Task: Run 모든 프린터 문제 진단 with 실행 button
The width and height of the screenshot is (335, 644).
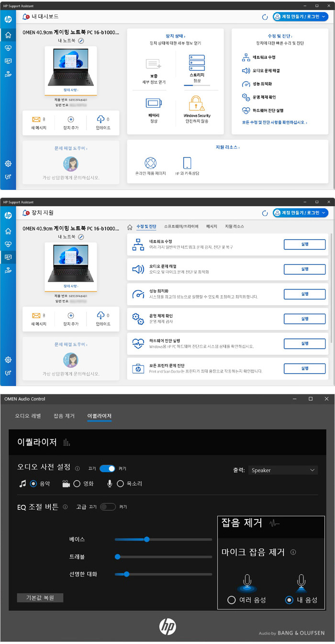Action: coord(305,368)
